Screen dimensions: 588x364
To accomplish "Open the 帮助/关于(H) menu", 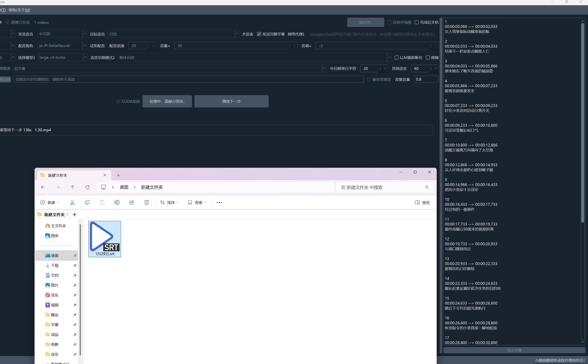I will pos(19,10).
